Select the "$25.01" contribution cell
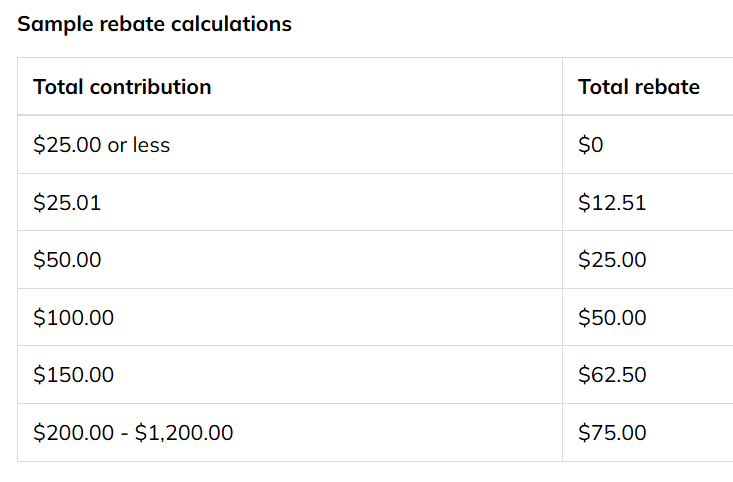 (x=290, y=202)
